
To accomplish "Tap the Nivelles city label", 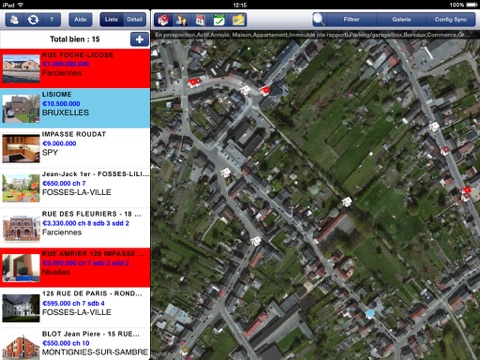I will pos(56,272).
